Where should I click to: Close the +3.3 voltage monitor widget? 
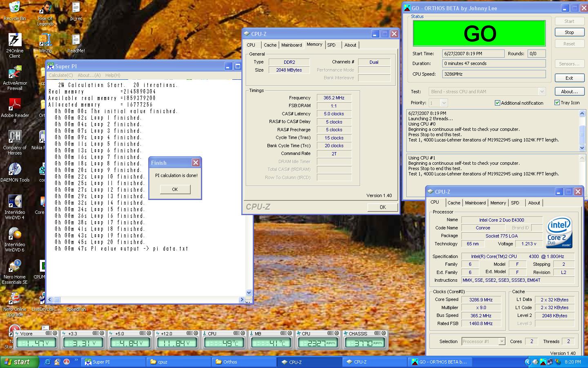pos(102,333)
